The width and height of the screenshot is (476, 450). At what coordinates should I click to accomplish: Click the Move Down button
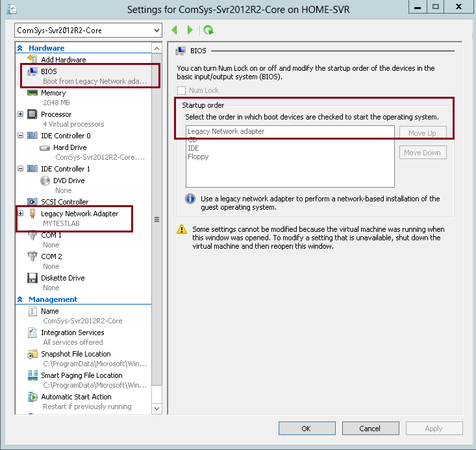(x=423, y=153)
